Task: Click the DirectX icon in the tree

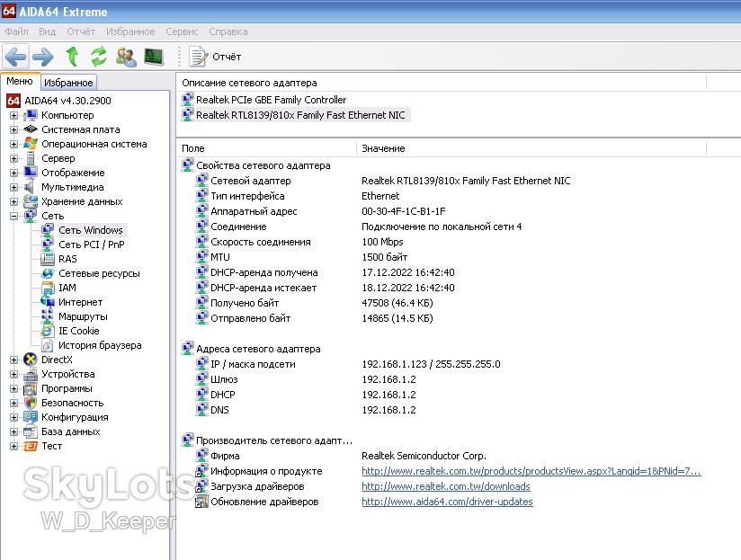Action: click(x=31, y=360)
